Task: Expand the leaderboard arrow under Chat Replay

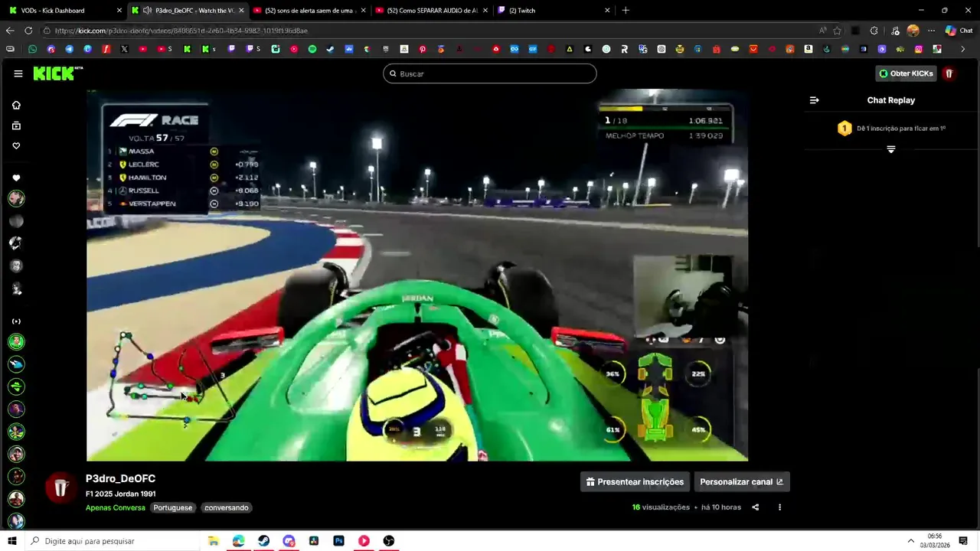Action: tap(891, 149)
